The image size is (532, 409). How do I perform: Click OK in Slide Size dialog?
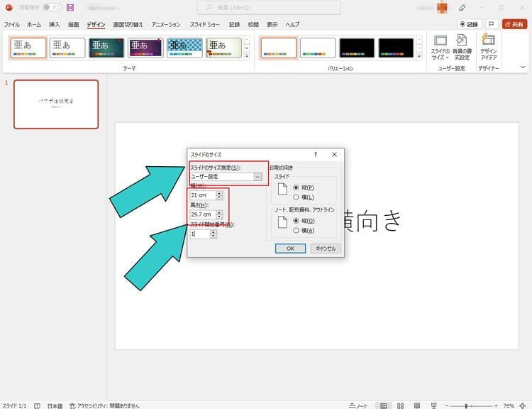[x=290, y=249]
